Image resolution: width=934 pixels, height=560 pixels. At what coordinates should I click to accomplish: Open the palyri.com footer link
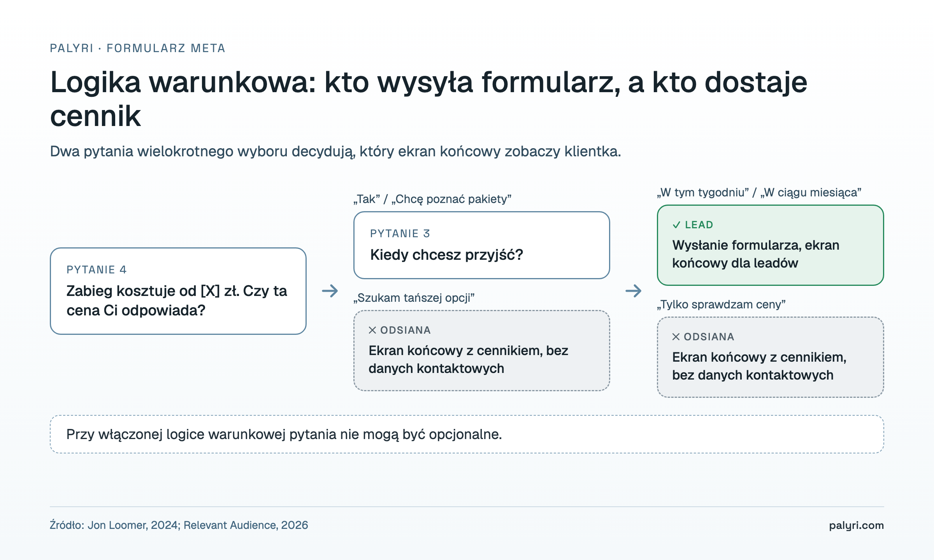click(856, 525)
